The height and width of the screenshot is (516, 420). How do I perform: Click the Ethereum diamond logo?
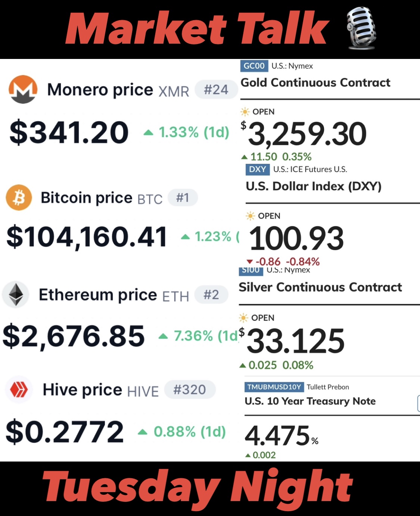click(16, 294)
